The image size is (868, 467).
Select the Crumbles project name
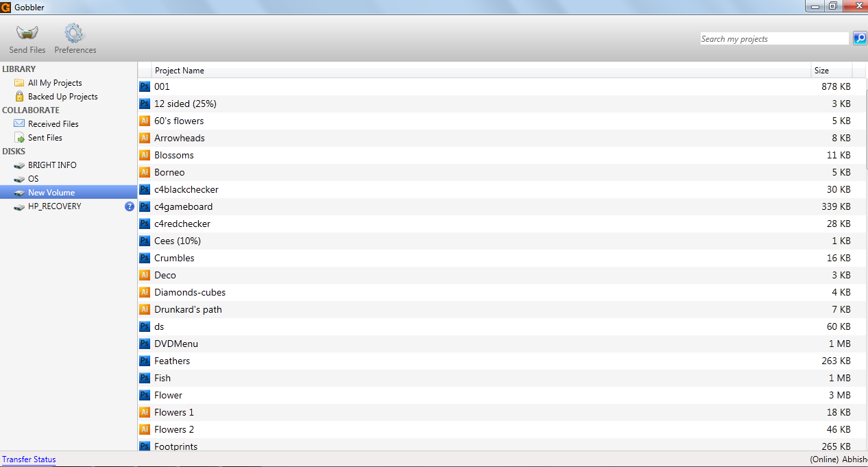(174, 258)
